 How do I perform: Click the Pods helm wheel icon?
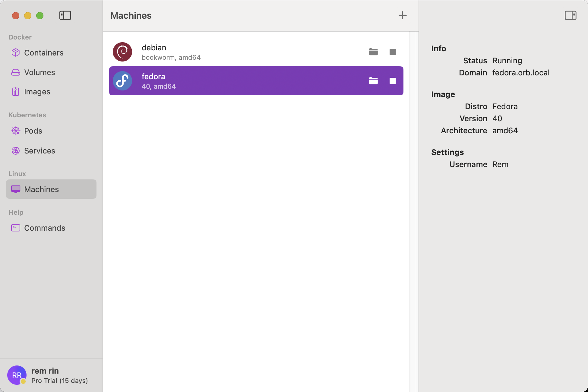click(x=16, y=131)
